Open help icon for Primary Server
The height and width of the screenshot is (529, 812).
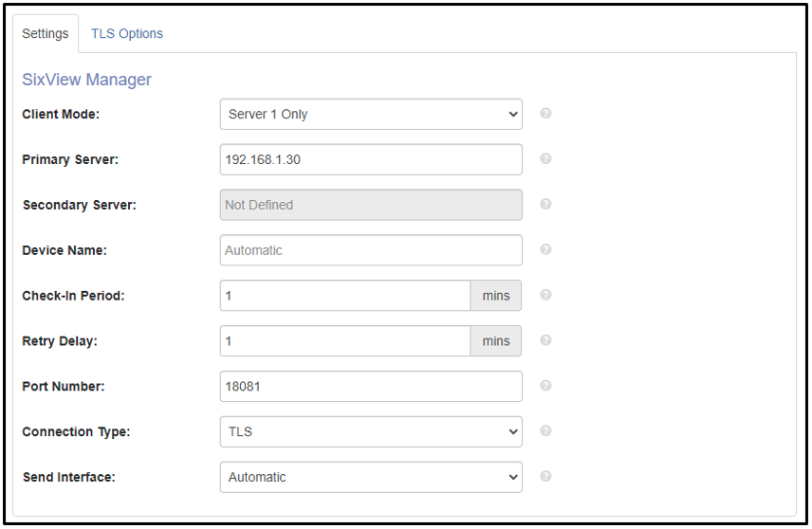[x=545, y=158]
